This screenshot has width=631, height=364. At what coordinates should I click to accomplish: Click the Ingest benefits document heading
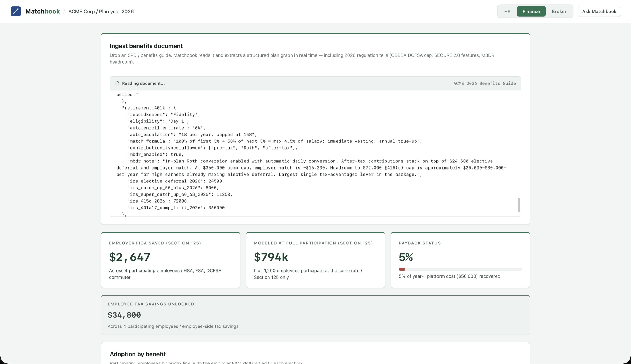[x=146, y=46]
